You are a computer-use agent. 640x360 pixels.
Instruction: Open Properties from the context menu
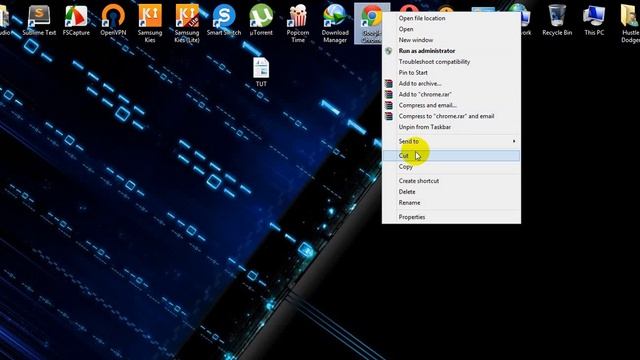pos(451,217)
